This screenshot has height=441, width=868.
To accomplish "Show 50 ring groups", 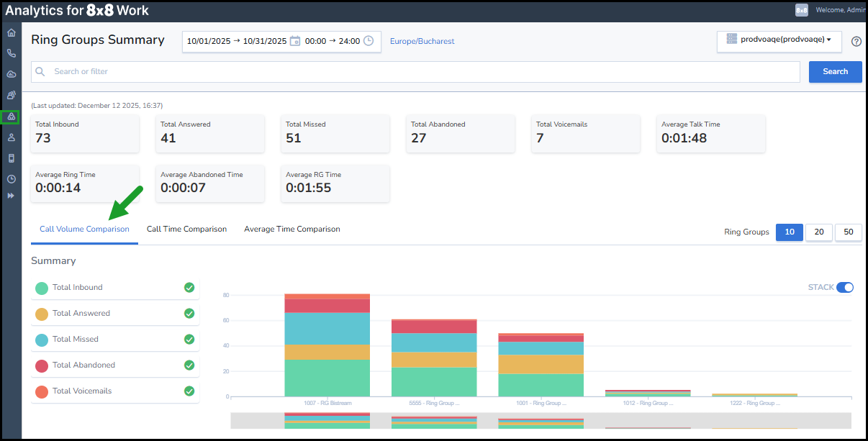I will 849,232.
